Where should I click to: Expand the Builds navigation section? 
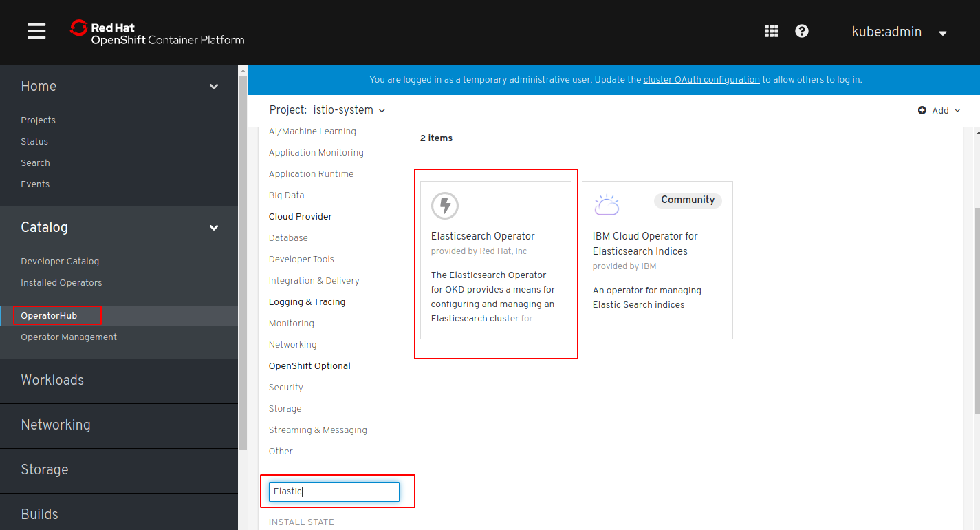point(119,513)
